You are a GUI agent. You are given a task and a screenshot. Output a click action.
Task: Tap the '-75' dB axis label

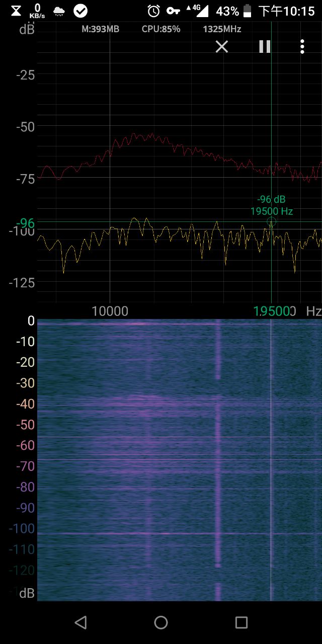pyautogui.click(x=25, y=179)
